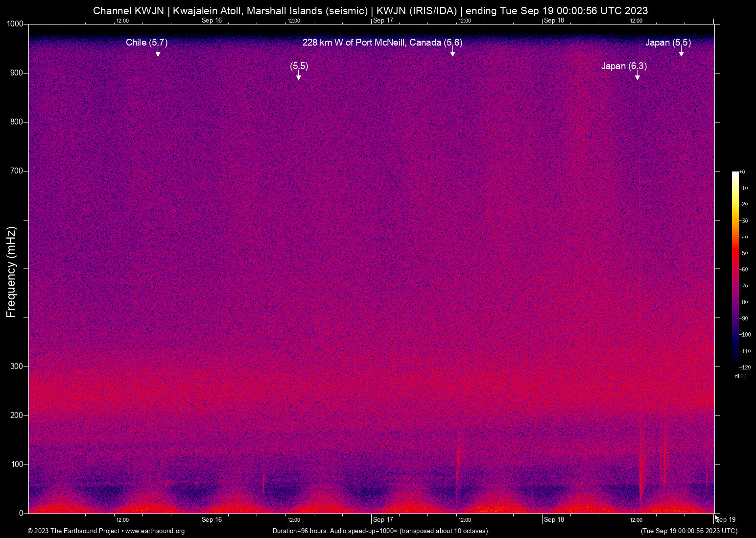Select the Japan (6.3) earthquake label
The height and width of the screenshot is (538, 756).
click(624, 66)
